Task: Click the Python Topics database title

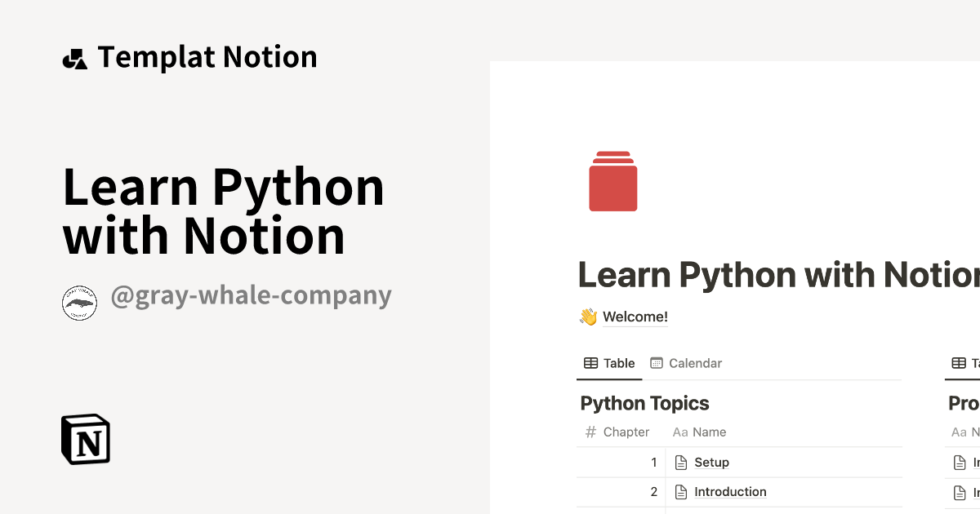Action: pos(644,403)
